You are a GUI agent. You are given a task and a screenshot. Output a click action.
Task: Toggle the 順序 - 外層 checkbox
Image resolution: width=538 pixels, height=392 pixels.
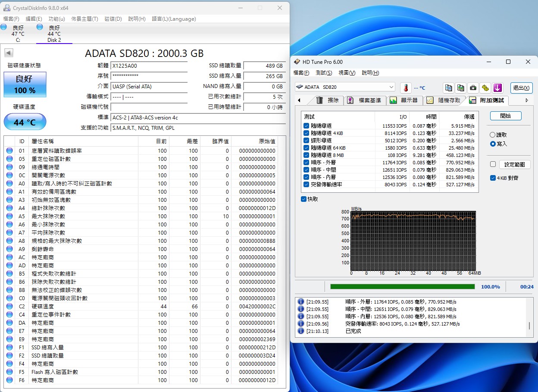point(306,163)
